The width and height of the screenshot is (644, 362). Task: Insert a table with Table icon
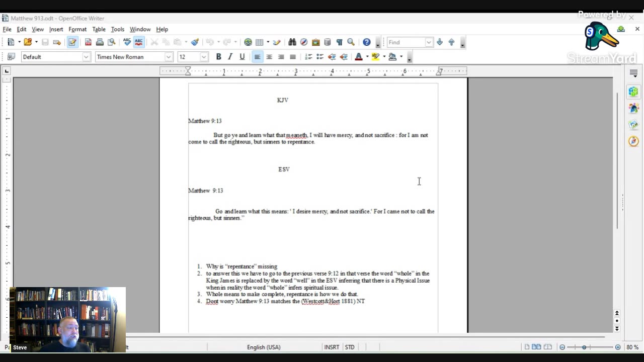click(260, 42)
